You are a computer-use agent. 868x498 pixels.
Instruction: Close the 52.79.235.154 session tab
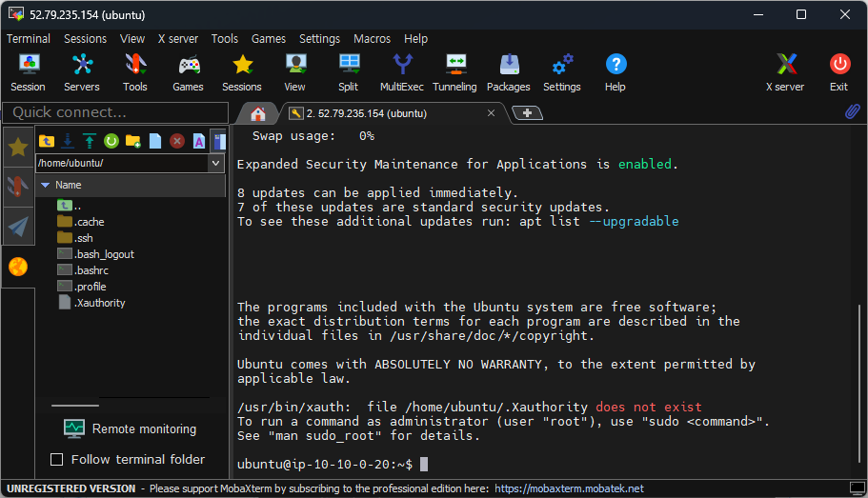491,113
